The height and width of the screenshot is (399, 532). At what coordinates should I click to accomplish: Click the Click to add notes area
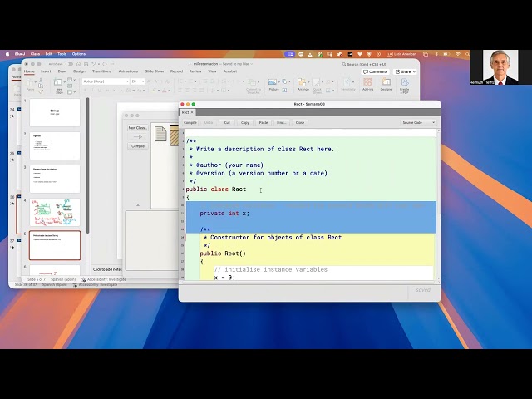tap(107, 269)
